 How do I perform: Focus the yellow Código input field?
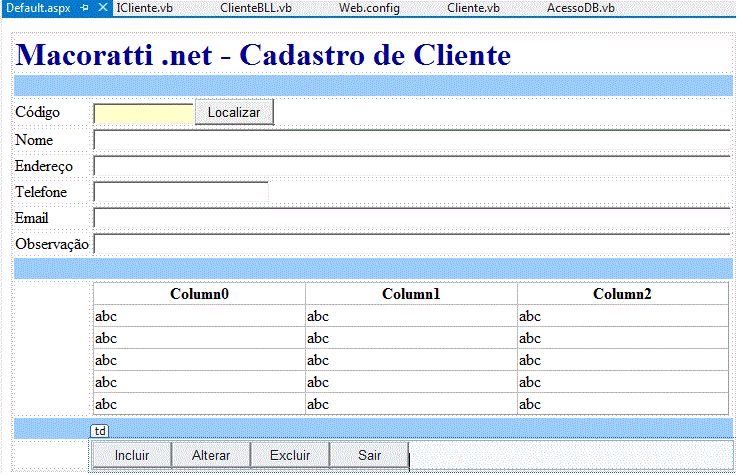(144, 113)
